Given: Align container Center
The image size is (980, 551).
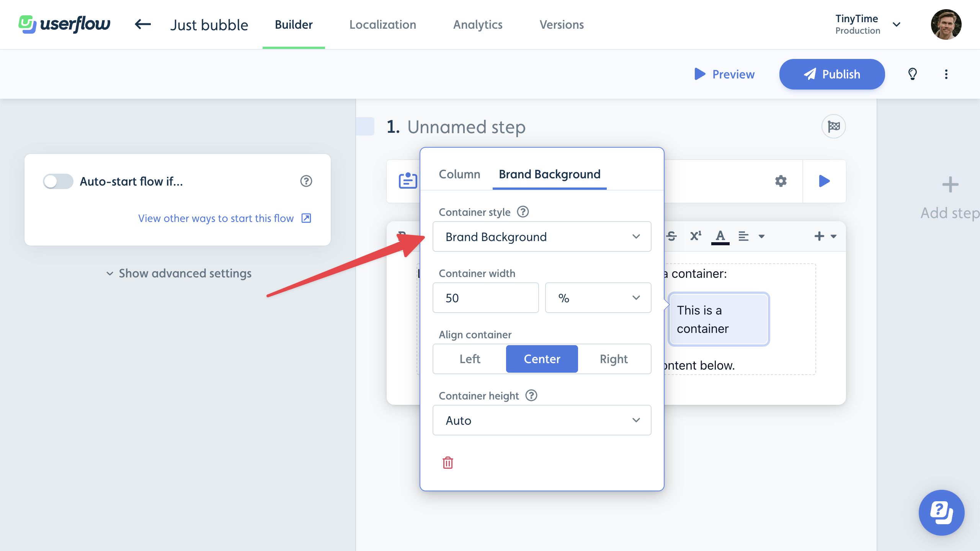Looking at the screenshot, I should 542,359.
